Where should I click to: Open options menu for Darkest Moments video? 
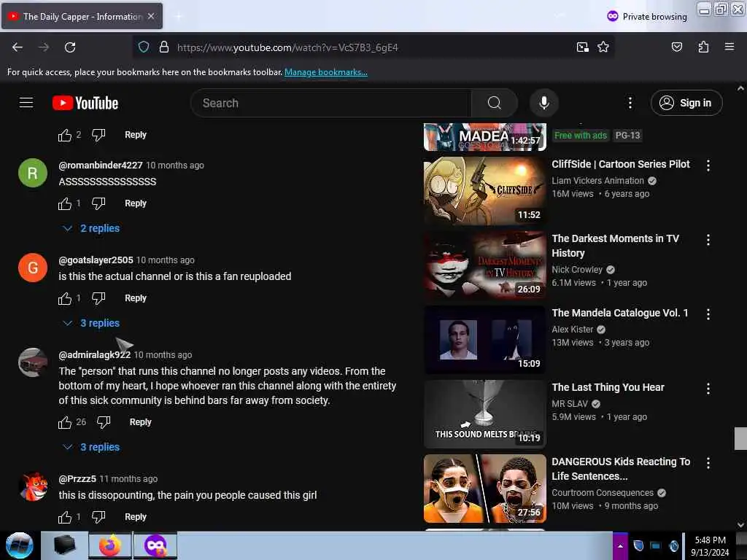click(708, 239)
